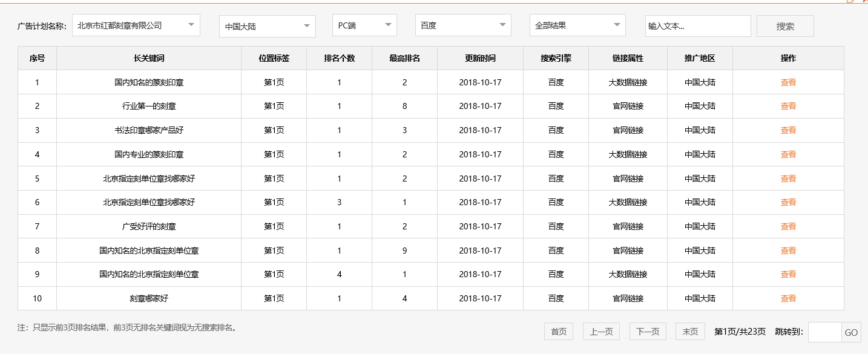
Task: Click the 输入文本 search input field
Action: [x=697, y=25]
